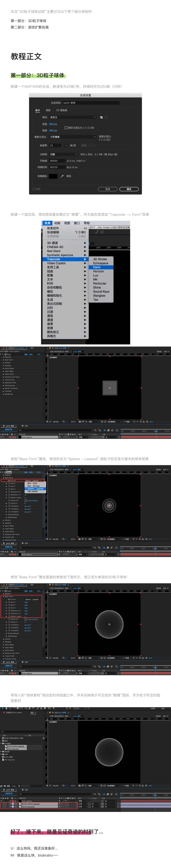Pick background color with the eyedropper icon
The width and height of the screenshot is (171, 868).
[x=62, y=176]
